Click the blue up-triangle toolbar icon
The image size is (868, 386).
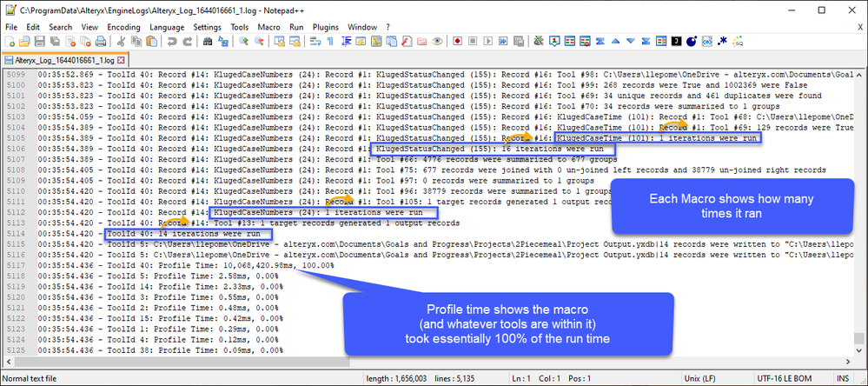615,41
